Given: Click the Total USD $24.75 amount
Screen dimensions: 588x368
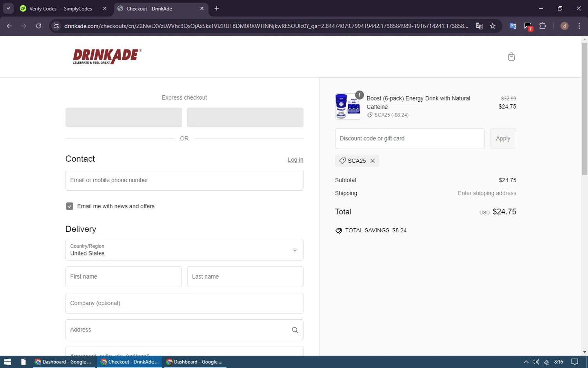Looking at the screenshot, I should point(497,212).
